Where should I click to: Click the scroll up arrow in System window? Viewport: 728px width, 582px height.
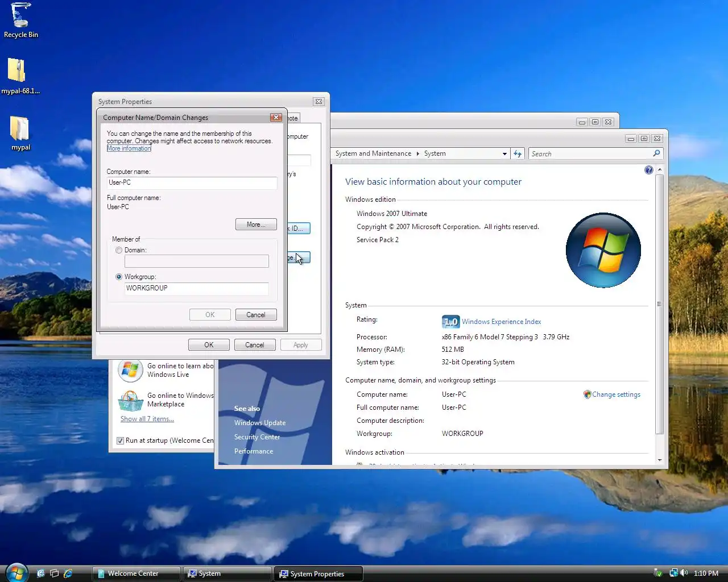pyautogui.click(x=660, y=170)
